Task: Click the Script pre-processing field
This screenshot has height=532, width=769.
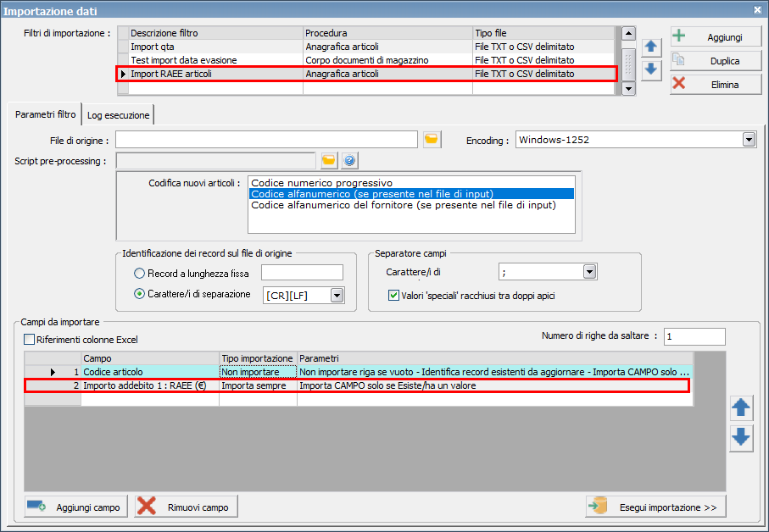Action: tap(216, 161)
